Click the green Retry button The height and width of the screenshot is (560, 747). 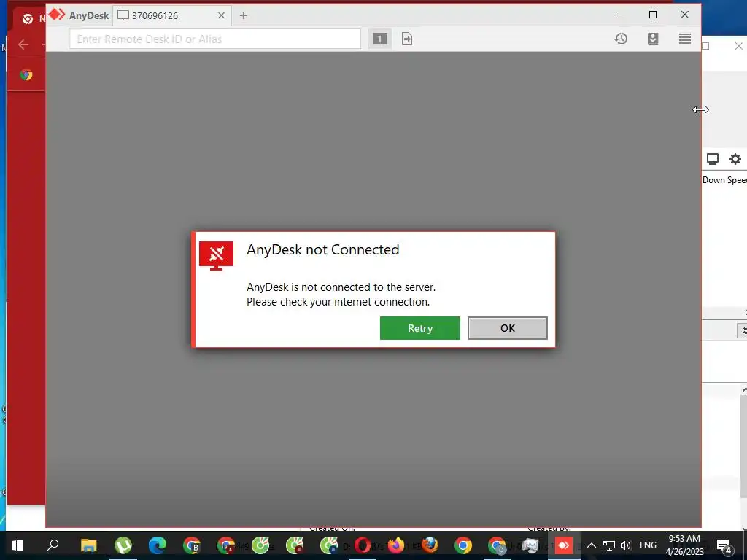click(x=419, y=328)
